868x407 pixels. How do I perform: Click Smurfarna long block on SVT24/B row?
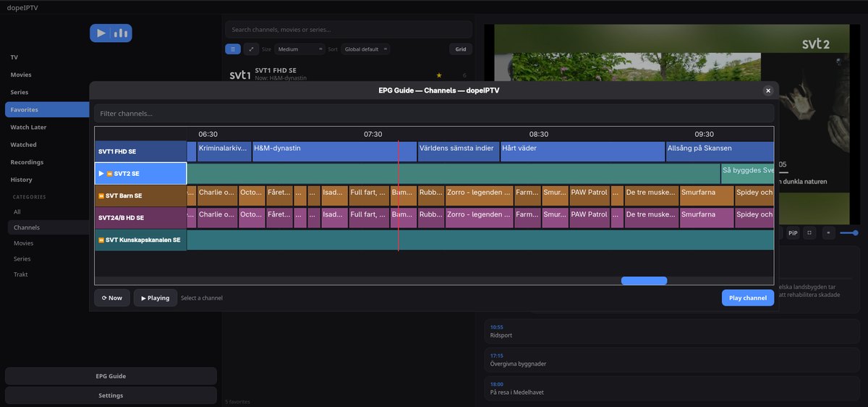pyautogui.click(x=706, y=217)
